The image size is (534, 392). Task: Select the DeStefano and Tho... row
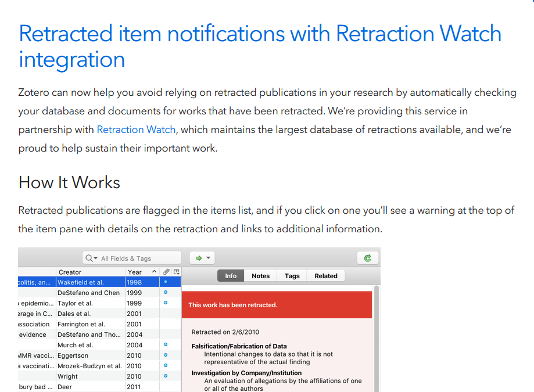tap(99, 335)
